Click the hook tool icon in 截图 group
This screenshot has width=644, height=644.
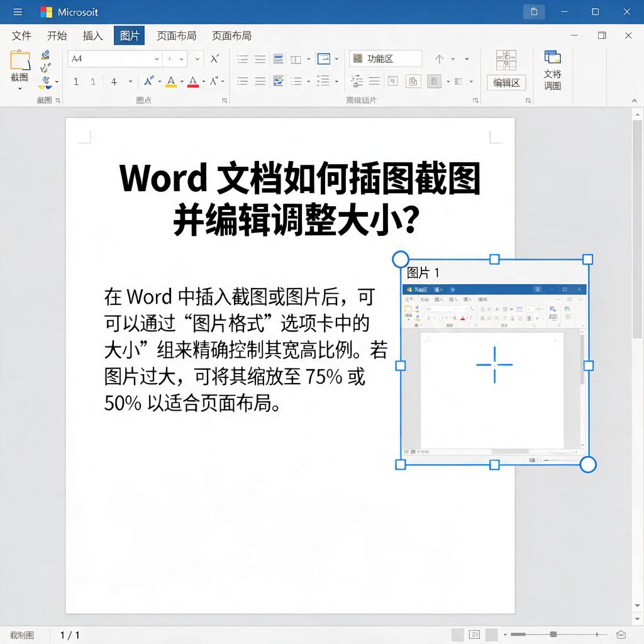coord(45,68)
